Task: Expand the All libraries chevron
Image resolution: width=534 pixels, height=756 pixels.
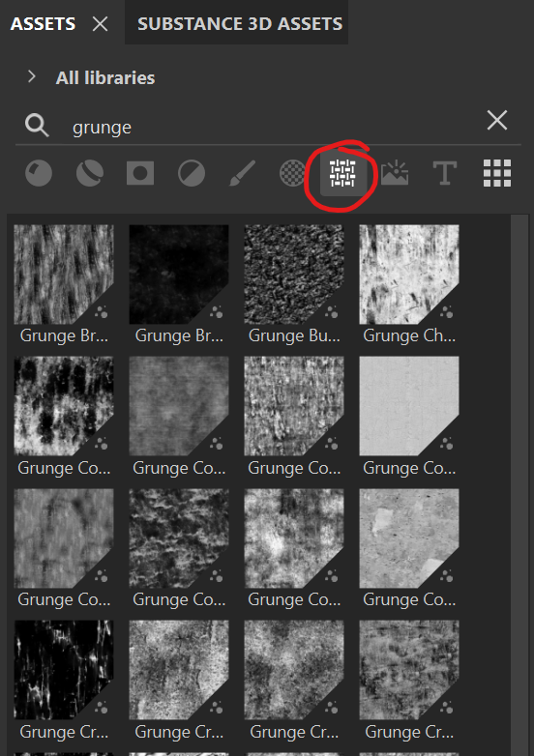Action: (x=32, y=76)
